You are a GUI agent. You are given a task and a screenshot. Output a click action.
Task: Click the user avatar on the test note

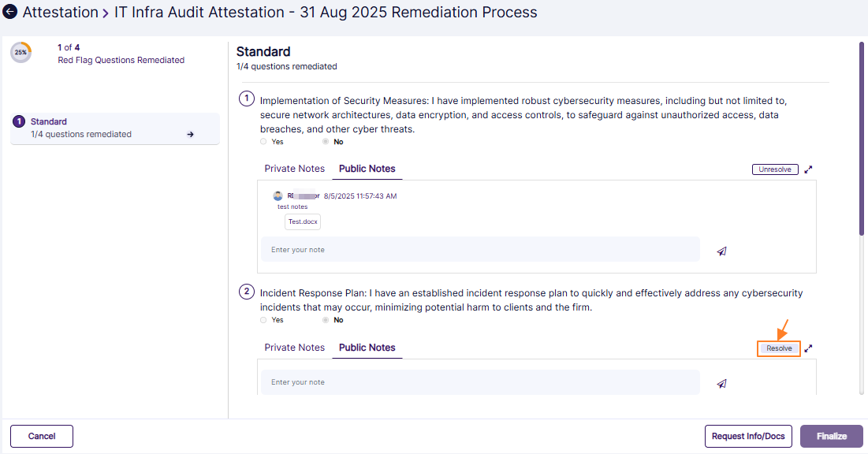point(278,195)
